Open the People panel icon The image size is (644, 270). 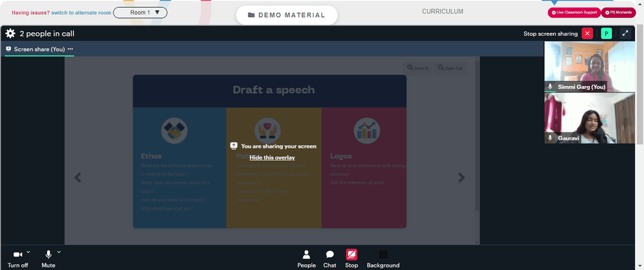point(307,255)
